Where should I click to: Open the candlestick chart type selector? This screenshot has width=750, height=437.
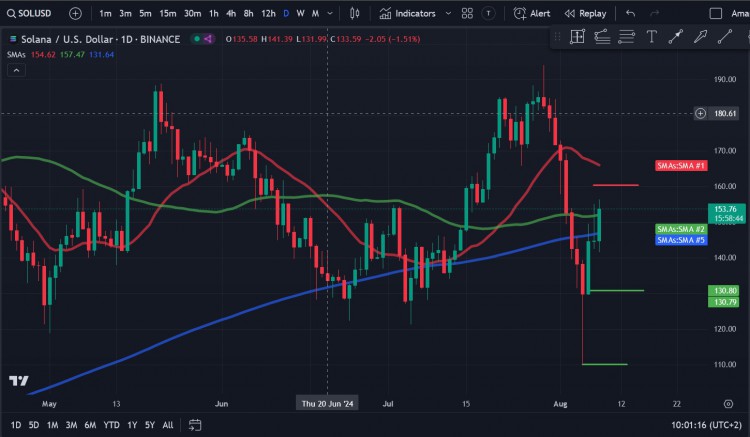pyautogui.click(x=354, y=13)
